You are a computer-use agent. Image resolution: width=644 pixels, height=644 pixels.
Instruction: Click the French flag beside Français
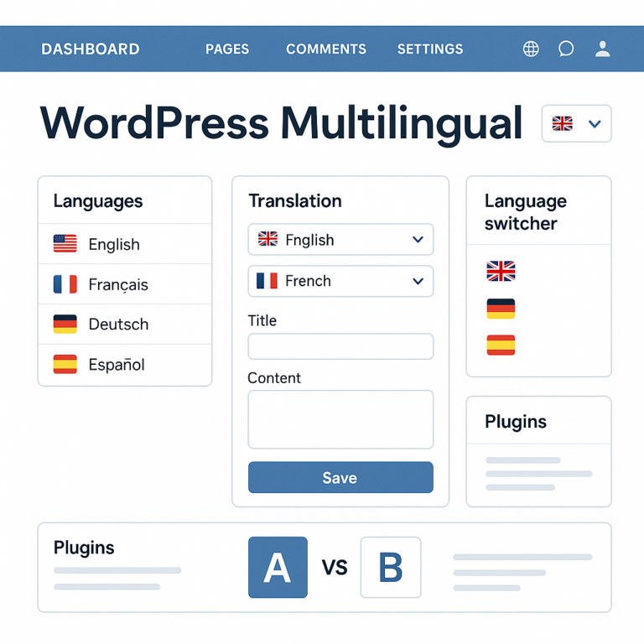[65, 283]
